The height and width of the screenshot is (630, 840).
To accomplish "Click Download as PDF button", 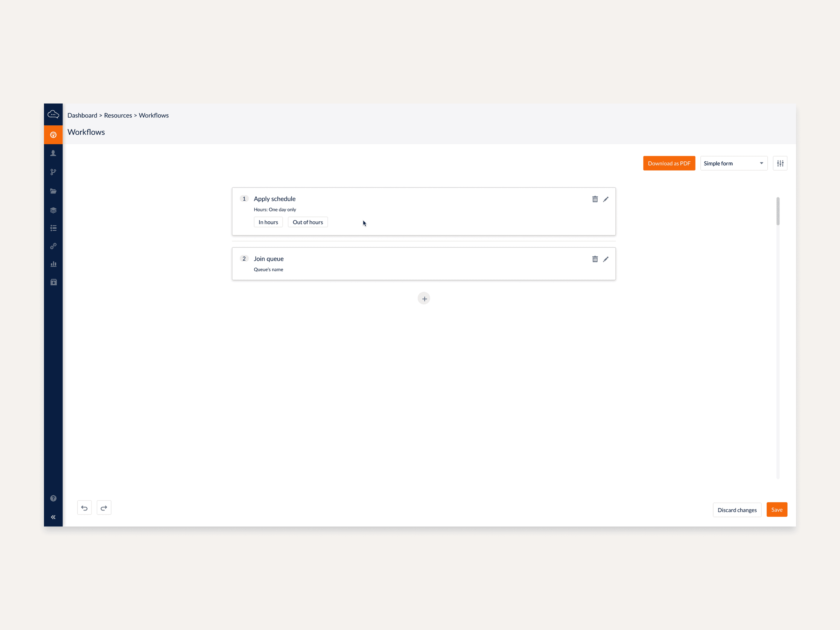I will tap(669, 163).
